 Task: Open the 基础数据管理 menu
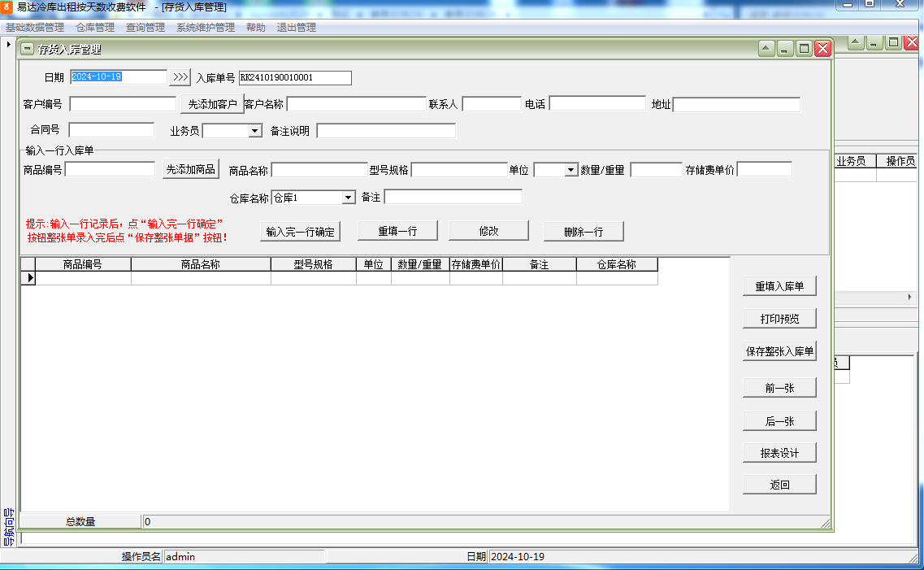[x=35, y=27]
